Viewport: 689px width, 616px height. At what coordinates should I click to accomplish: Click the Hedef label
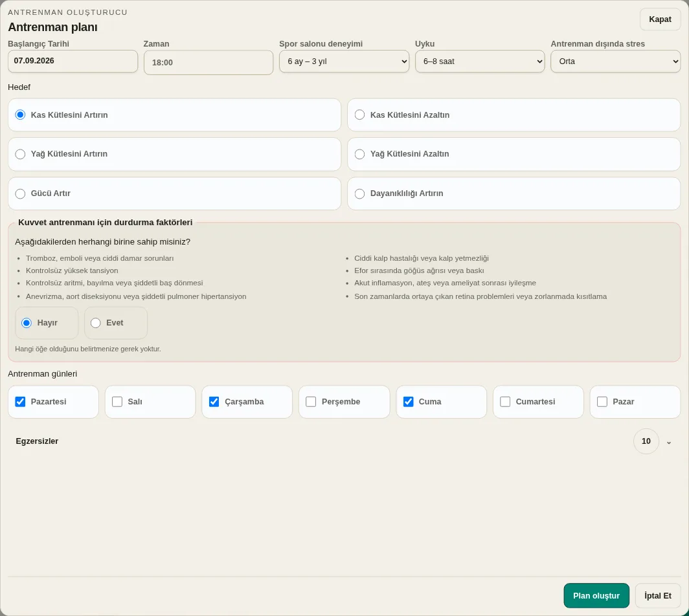pos(19,87)
